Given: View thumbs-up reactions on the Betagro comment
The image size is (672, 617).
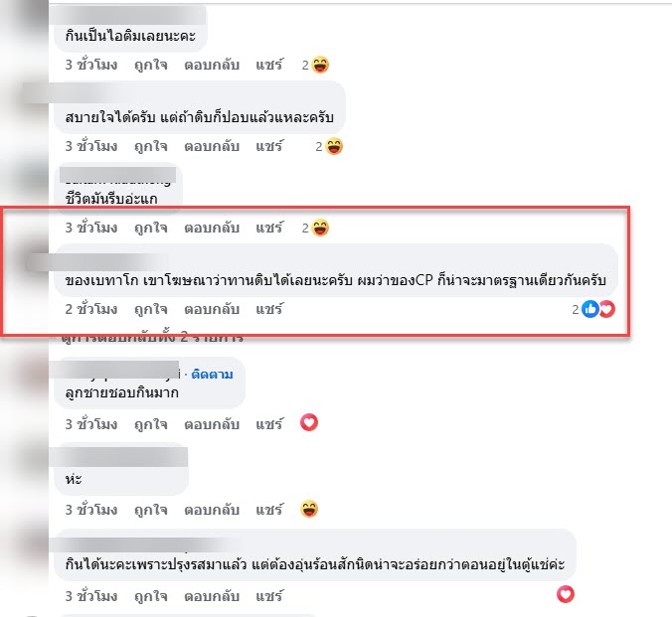Looking at the screenshot, I should (x=589, y=309).
